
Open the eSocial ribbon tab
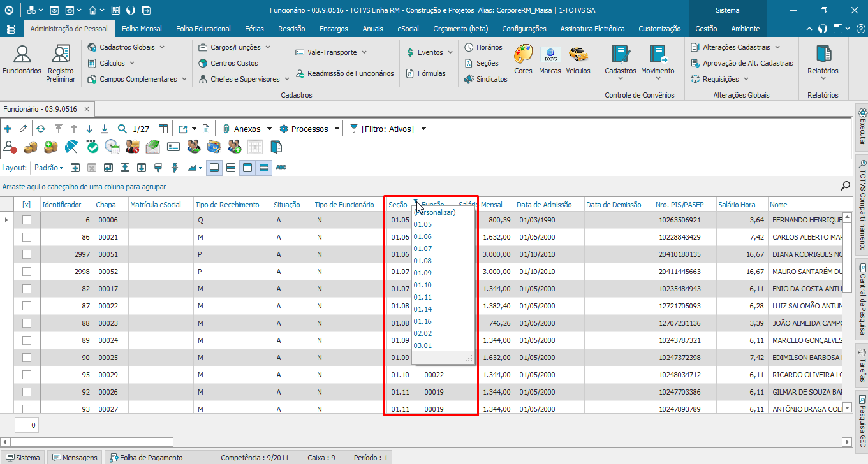tap(408, 29)
